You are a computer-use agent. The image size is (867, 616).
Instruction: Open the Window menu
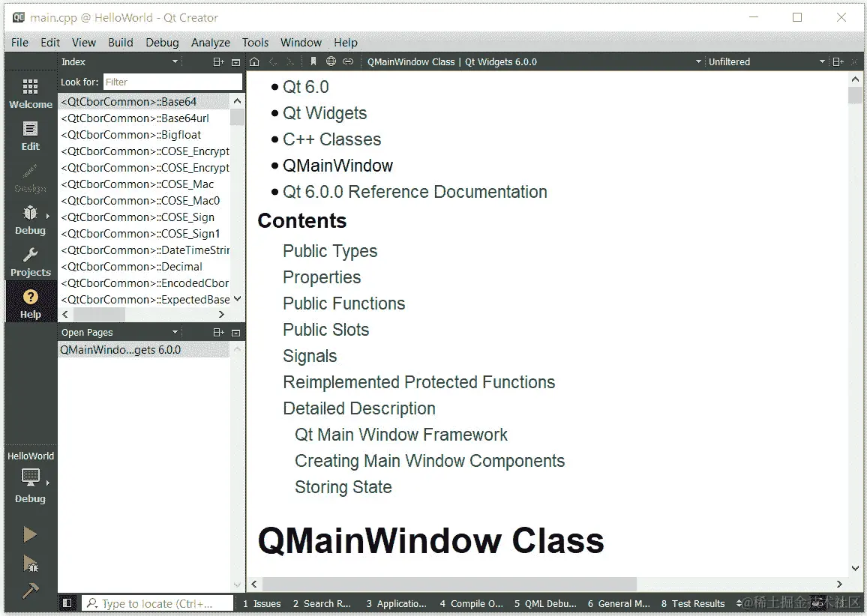tap(301, 43)
